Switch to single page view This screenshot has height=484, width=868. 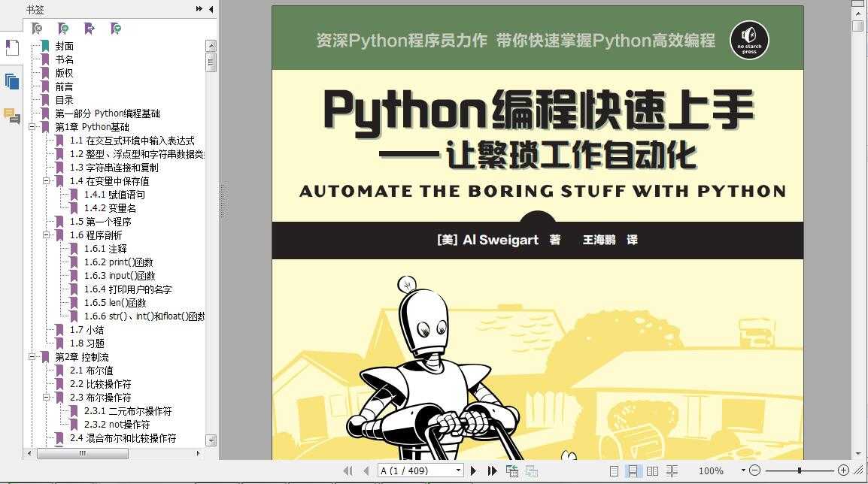(x=614, y=470)
